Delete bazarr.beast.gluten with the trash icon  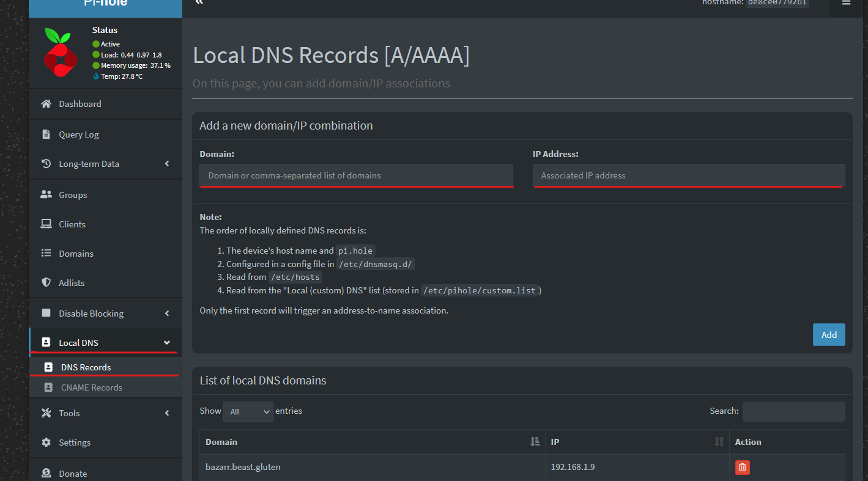click(x=742, y=467)
